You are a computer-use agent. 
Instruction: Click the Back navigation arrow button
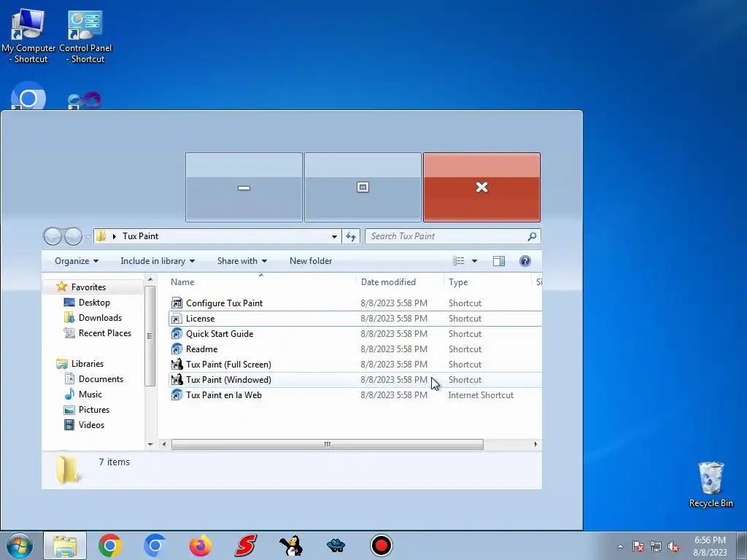point(53,236)
